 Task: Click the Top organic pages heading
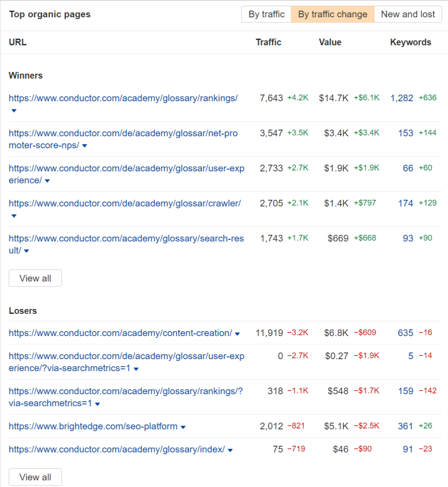click(x=49, y=14)
